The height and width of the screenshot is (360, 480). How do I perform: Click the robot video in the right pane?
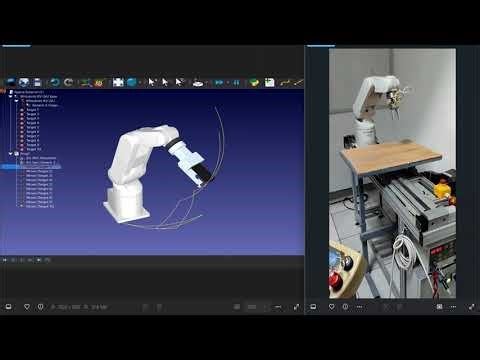click(392, 173)
